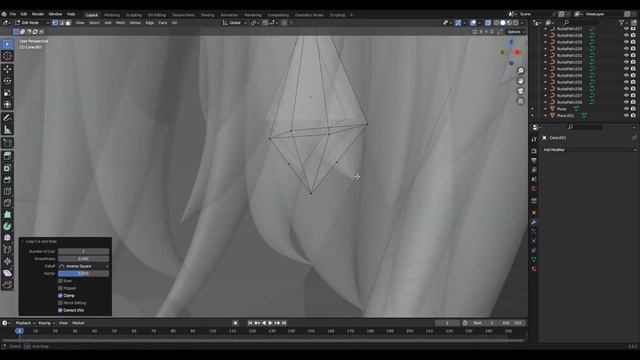Select the Shrink/Fatten tool
Image resolution: width=640 pixels, height=360 pixels.
(x=7, y=261)
